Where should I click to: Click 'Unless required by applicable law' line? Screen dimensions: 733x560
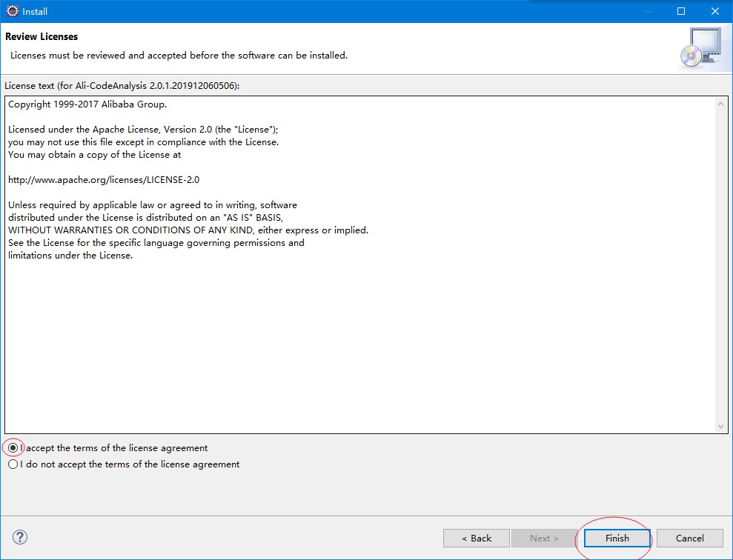pos(153,205)
